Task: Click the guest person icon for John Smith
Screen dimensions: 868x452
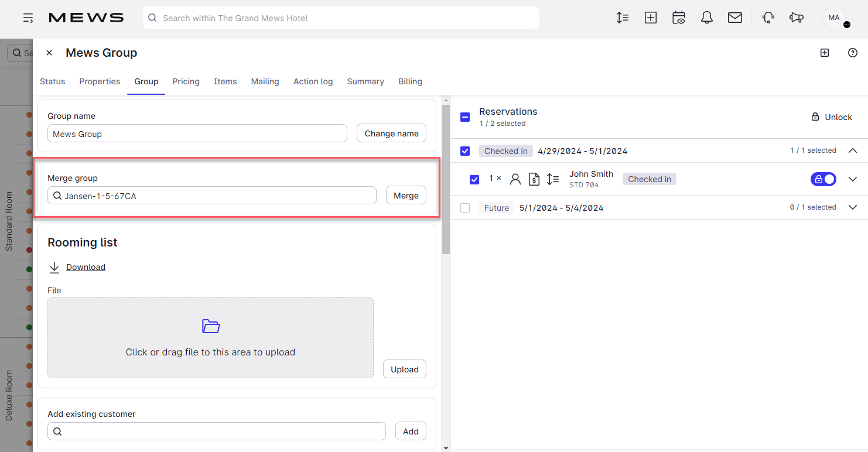Action: 515,179
